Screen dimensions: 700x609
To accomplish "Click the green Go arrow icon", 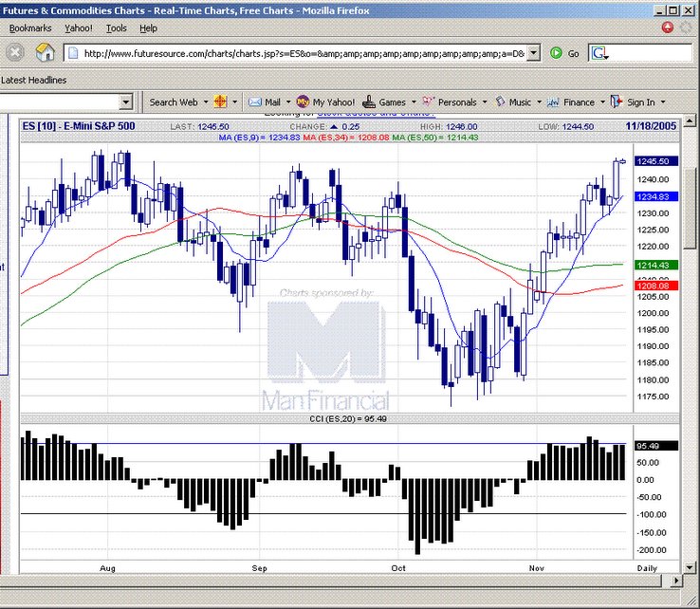I will 556,53.
